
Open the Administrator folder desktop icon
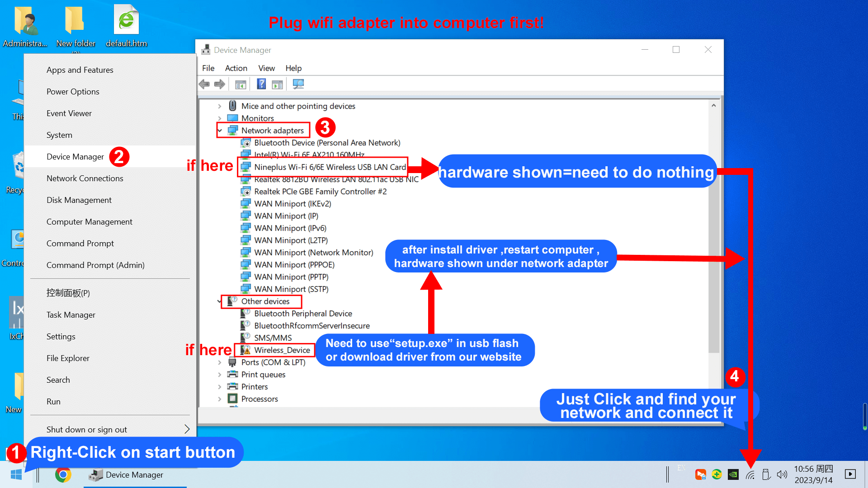[25, 26]
